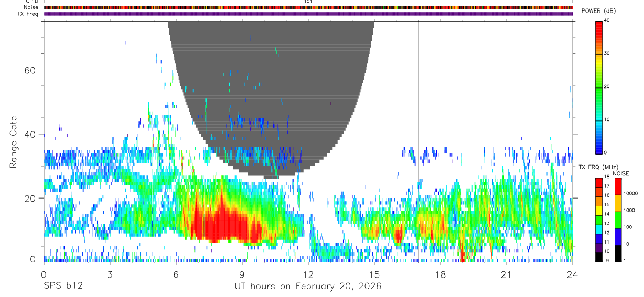This screenshot has width=644, height=297.
Task: Click the 12 label on TX FRQ scale
Action: 607,233
